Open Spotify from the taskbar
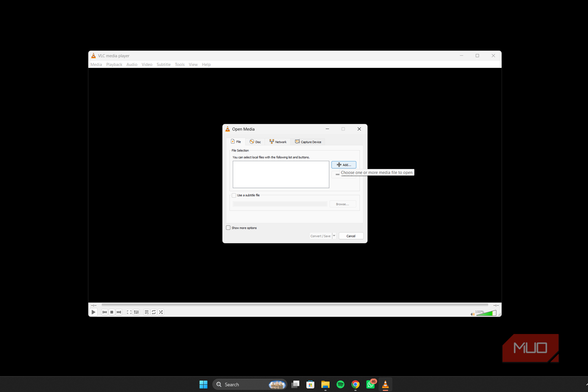The image size is (588, 392). coord(340,384)
